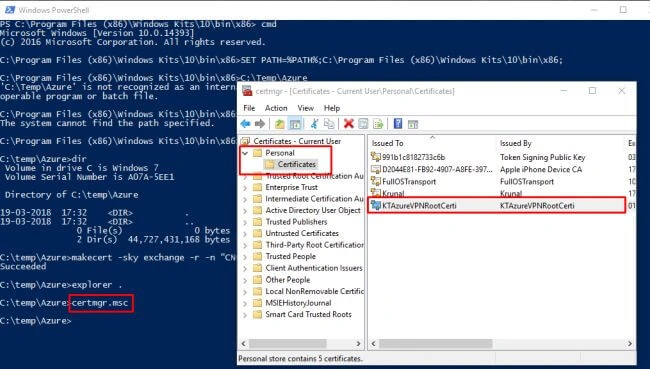Screen dimensions: 650x369
Task: Open the View menu
Action: 306,108
